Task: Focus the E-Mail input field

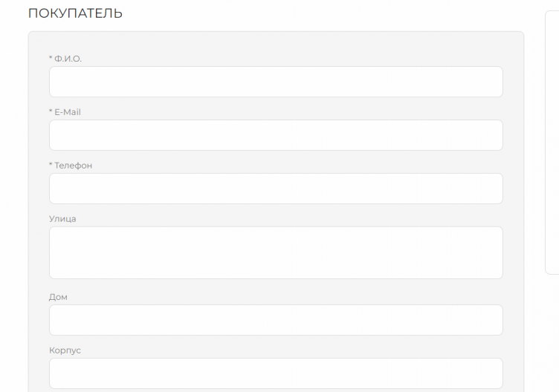Action: click(276, 135)
